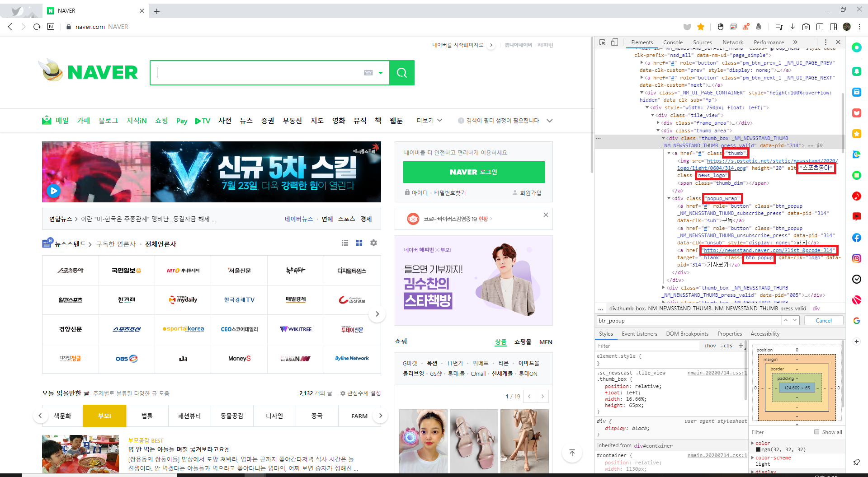The height and width of the screenshot is (477, 868).
Task: Open the on-screen keyboard icon in search box
Action: click(x=368, y=73)
